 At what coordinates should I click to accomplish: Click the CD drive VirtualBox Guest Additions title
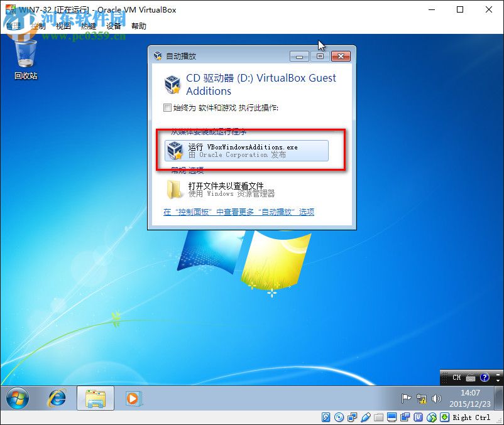point(261,84)
